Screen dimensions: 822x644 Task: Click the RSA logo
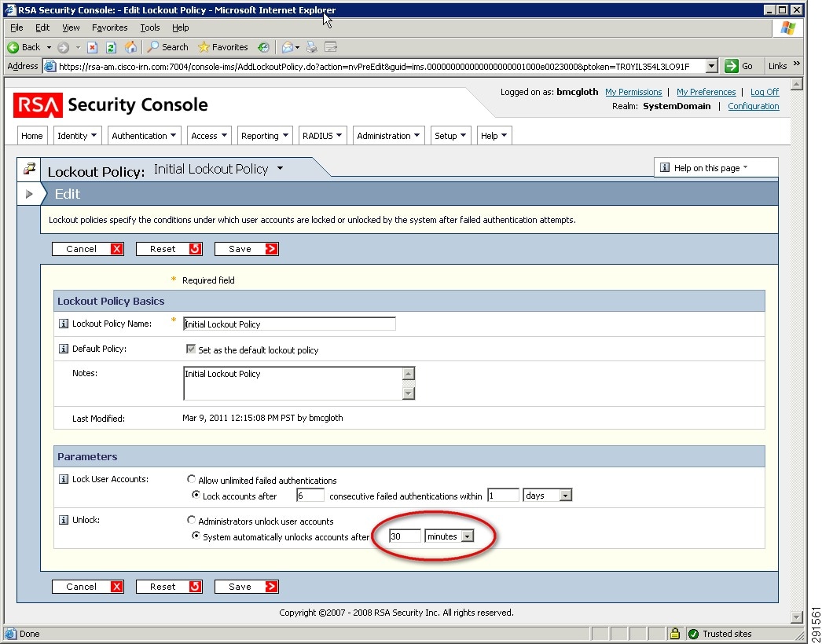click(38, 104)
